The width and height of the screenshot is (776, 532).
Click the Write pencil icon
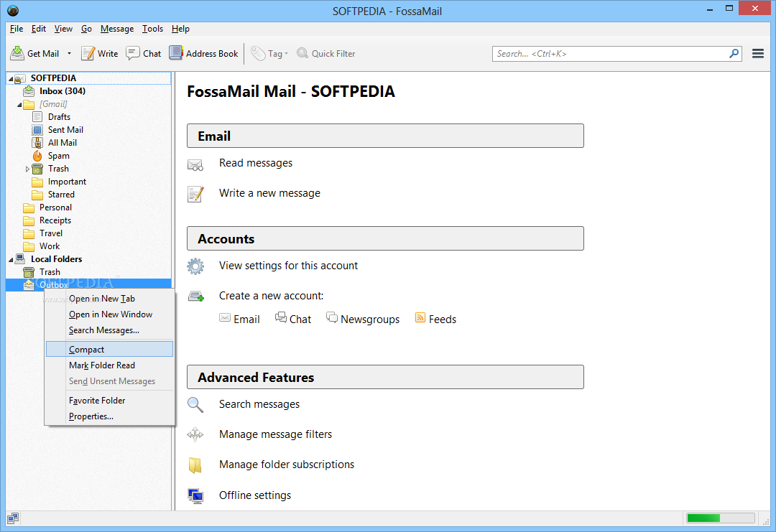pyautogui.click(x=88, y=53)
